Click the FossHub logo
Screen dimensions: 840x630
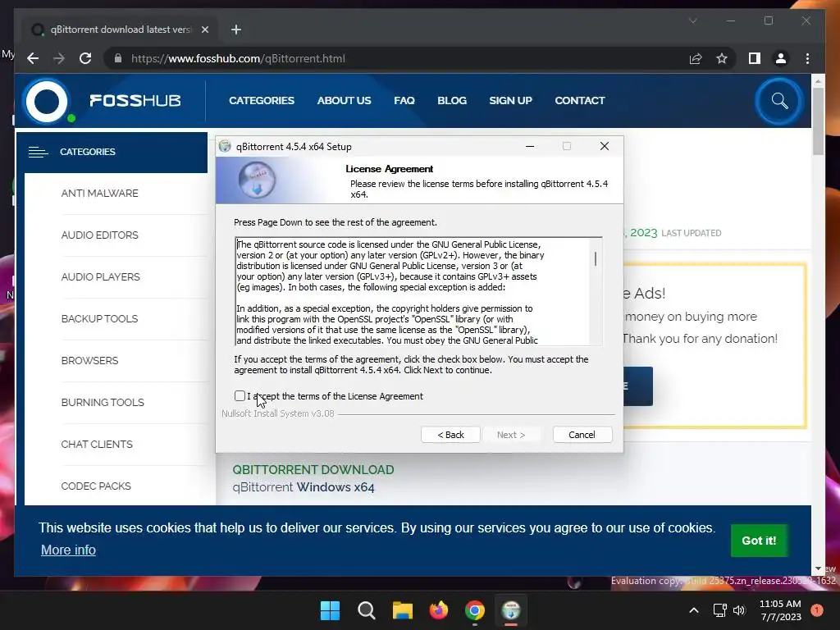[102, 101]
